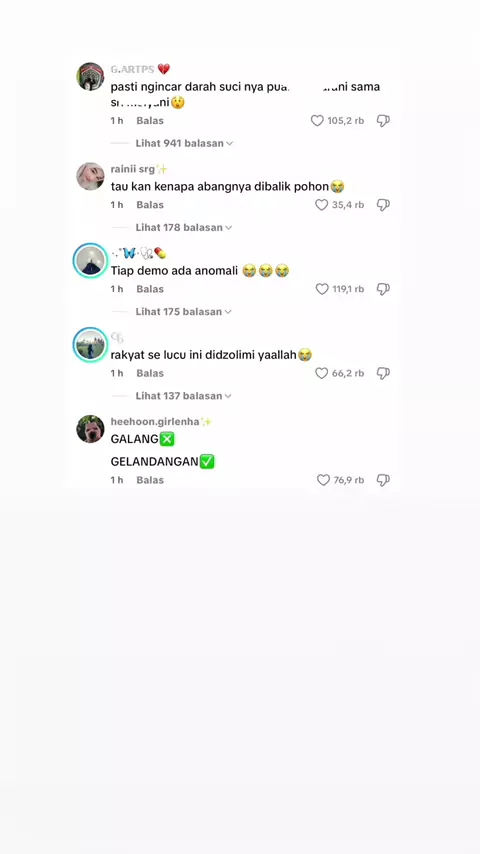Dislike the G.ARTPS comment

[383, 121]
